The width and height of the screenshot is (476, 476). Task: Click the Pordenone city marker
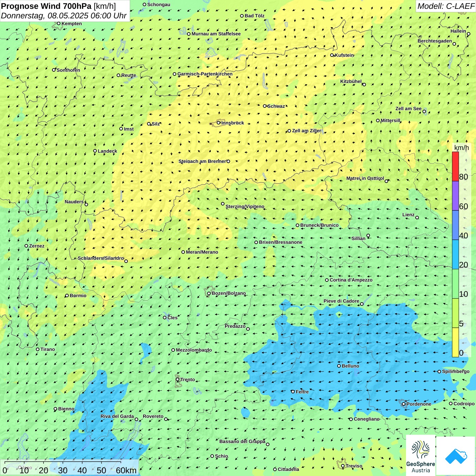pyautogui.click(x=404, y=404)
